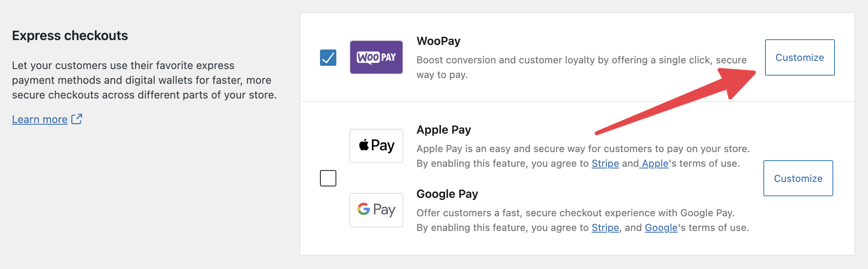The image size is (868, 269).
Task: Click the external link icon beside Learn more
Action: [77, 119]
